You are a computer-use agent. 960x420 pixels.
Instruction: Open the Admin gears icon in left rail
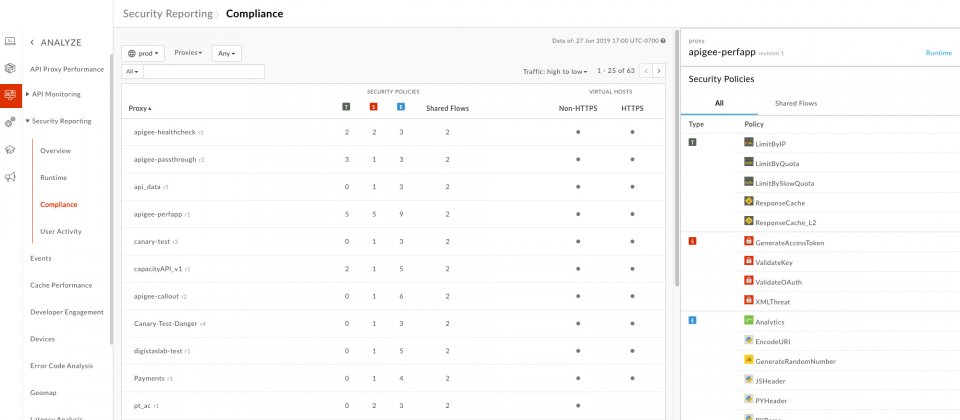[10, 122]
